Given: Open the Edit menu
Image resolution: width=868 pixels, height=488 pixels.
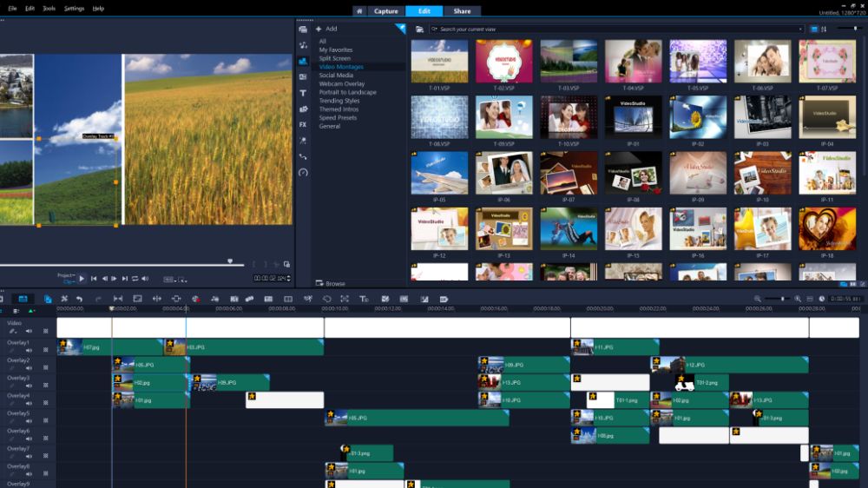Looking at the screenshot, I should click(30, 9).
